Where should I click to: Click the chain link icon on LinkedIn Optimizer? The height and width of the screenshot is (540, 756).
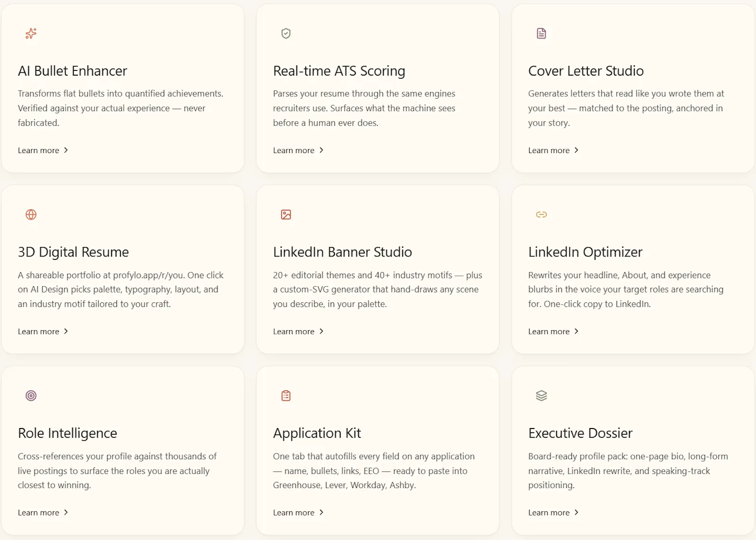541,214
